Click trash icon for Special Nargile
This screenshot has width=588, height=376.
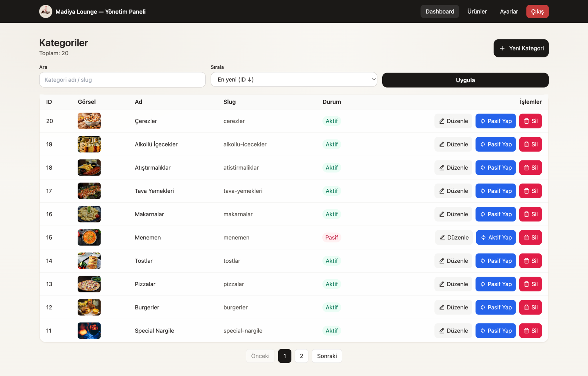[526, 331]
